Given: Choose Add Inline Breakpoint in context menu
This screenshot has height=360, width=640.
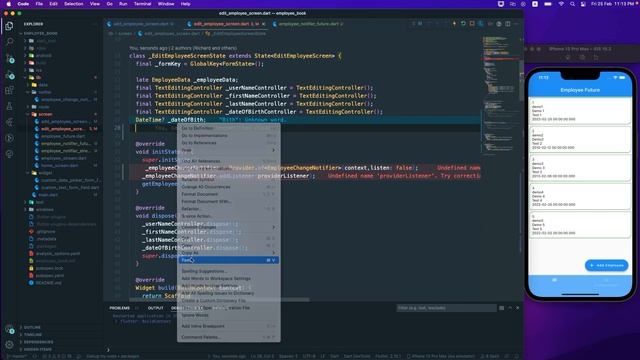Looking at the screenshot, I should [228, 326].
